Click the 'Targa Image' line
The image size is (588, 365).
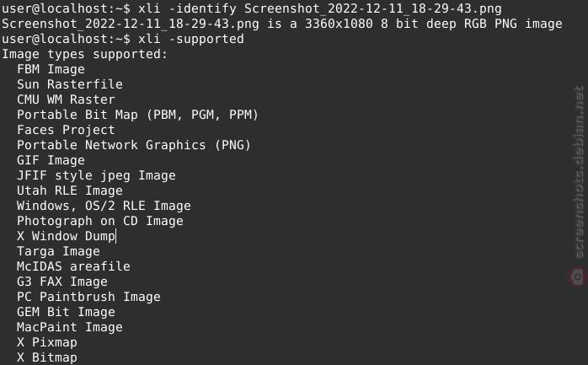(58, 251)
